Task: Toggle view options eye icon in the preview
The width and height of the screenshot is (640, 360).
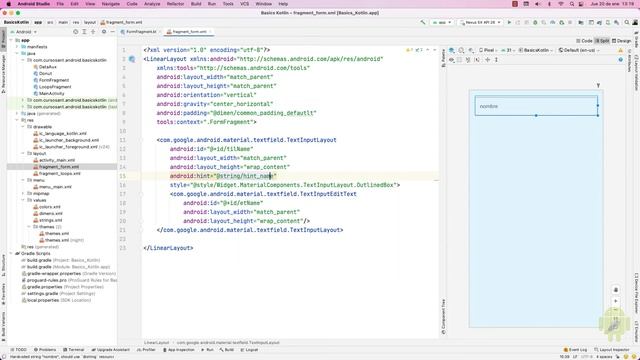Action: [x=451, y=60]
